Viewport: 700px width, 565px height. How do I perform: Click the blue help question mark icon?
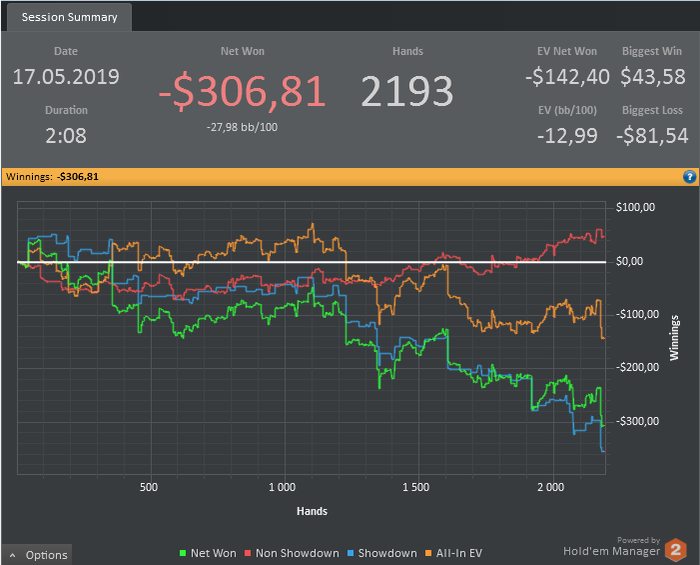pos(689,177)
